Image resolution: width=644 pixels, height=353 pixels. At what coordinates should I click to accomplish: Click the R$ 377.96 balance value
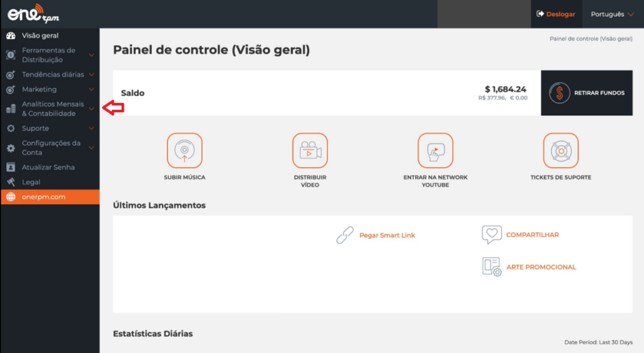coord(492,98)
